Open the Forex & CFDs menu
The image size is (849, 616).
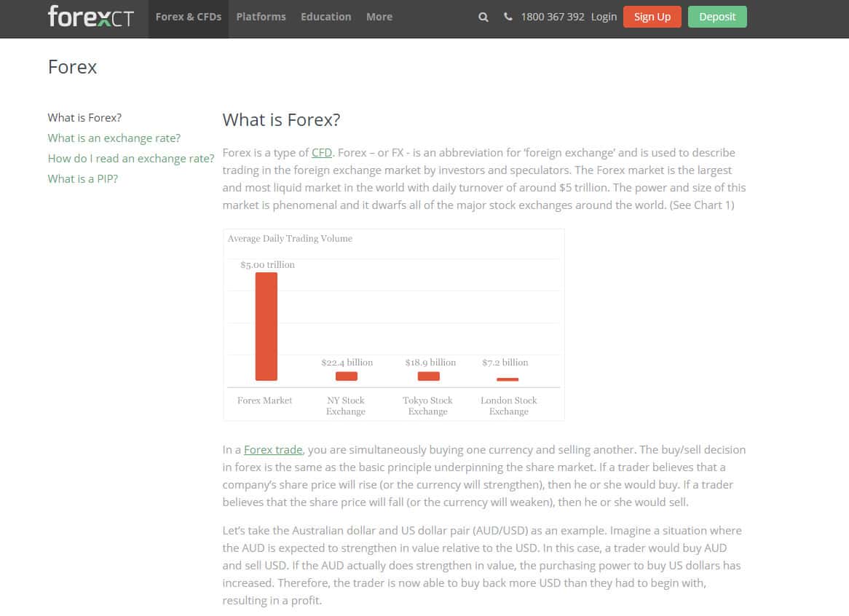pyautogui.click(x=188, y=17)
